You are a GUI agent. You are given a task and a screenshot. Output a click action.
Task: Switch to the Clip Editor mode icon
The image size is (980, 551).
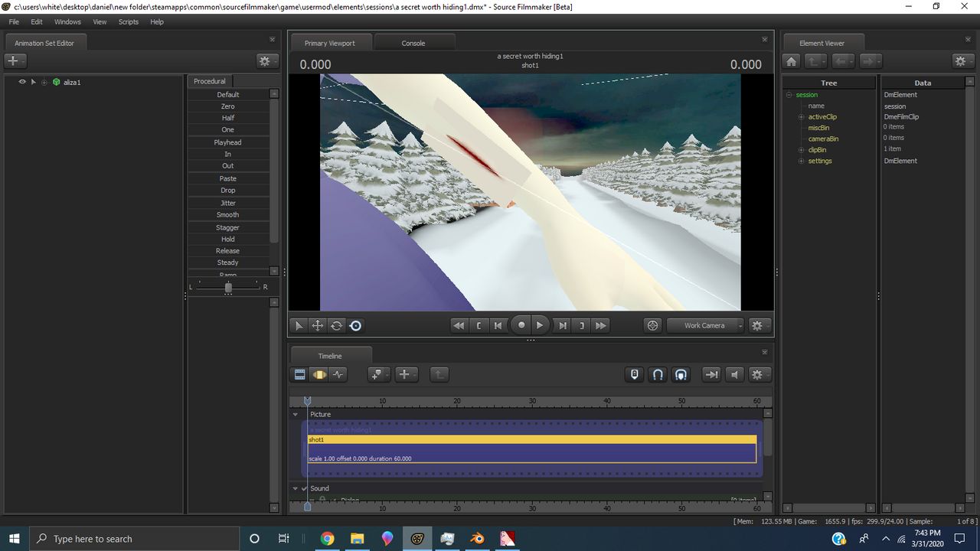pos(300,374)
